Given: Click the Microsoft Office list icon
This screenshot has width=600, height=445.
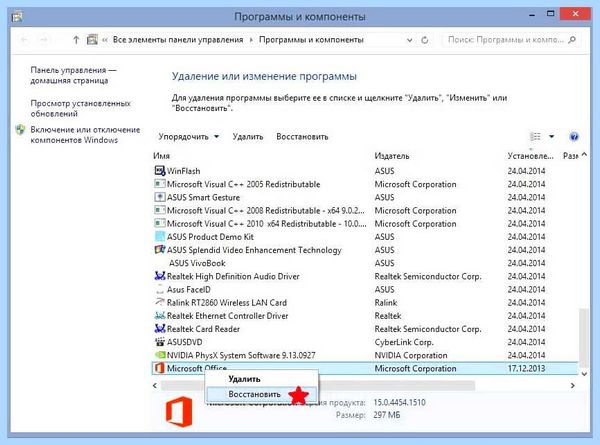Looking at the screenshot, I should 160,368.
